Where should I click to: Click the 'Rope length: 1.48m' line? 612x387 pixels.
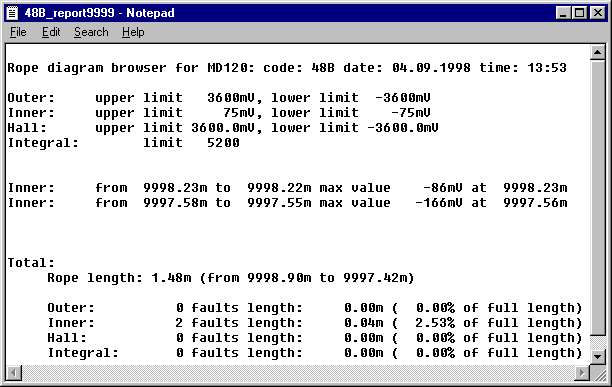[x=231, y=278]
